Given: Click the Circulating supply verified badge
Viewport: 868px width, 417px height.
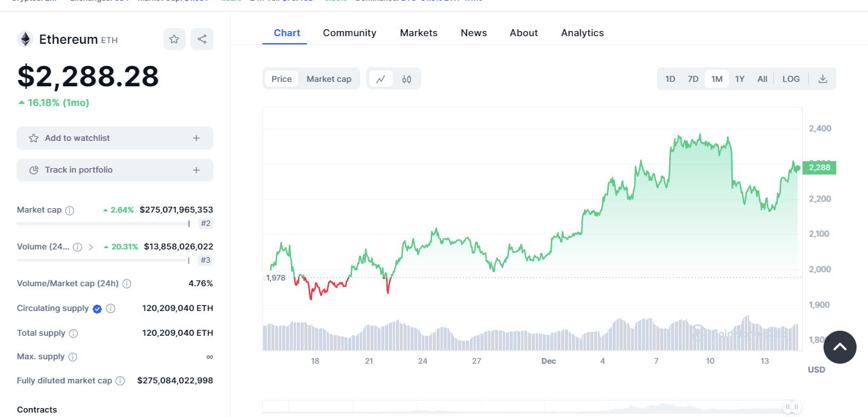Looking at the screenshot, I should coord(97,308).
